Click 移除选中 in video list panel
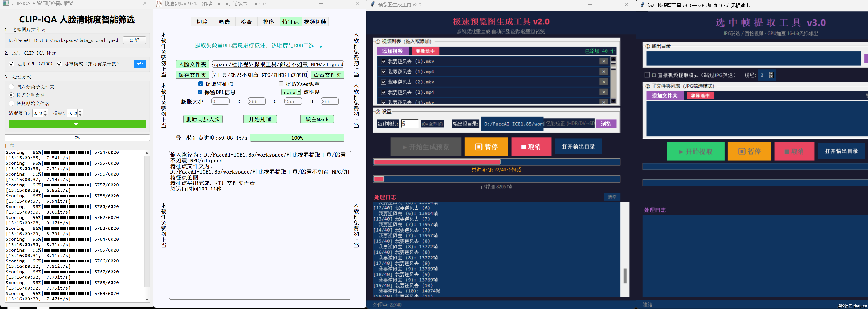Screen dimensions: 868x309 click(x=425, y=51)
